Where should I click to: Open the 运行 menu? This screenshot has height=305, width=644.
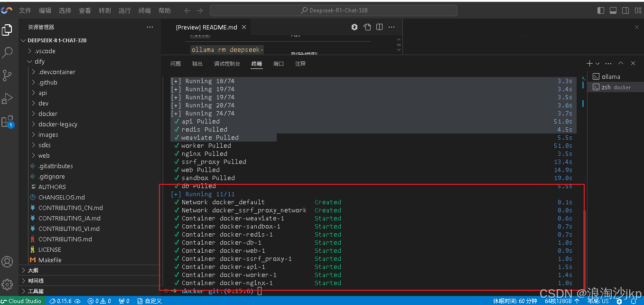[125, 10]
